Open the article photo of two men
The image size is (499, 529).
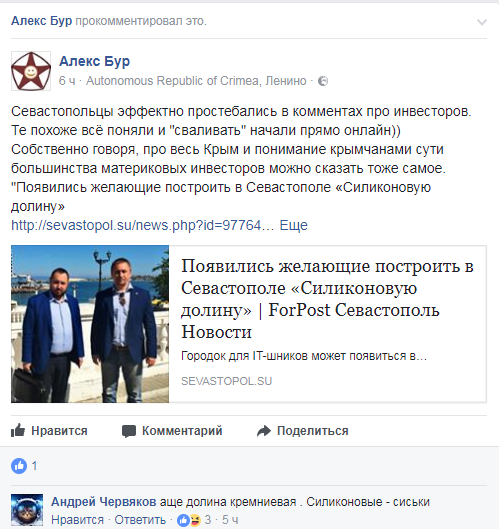click(x=90, y=324)
